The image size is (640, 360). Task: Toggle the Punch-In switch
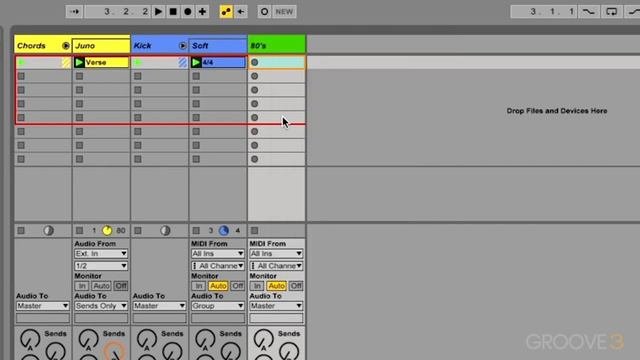[x=588, y=11]
